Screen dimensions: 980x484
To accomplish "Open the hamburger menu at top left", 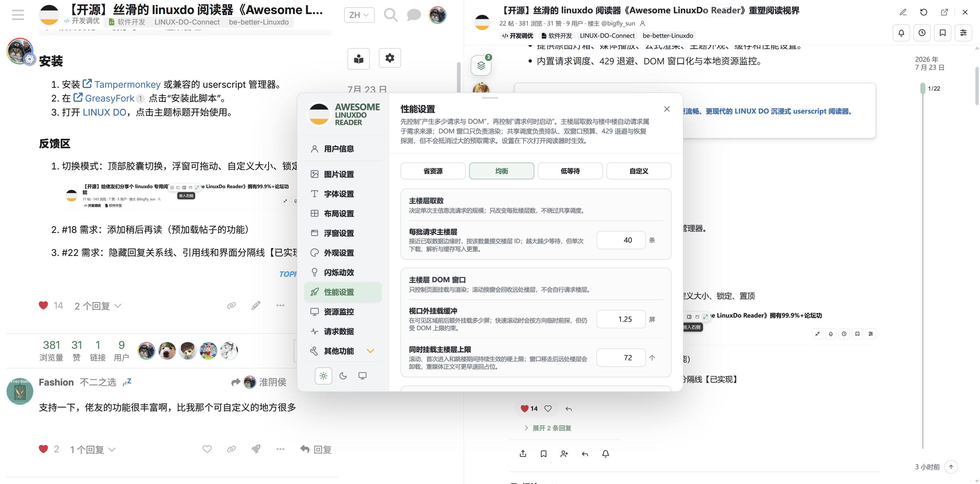I will coord(18,15).
